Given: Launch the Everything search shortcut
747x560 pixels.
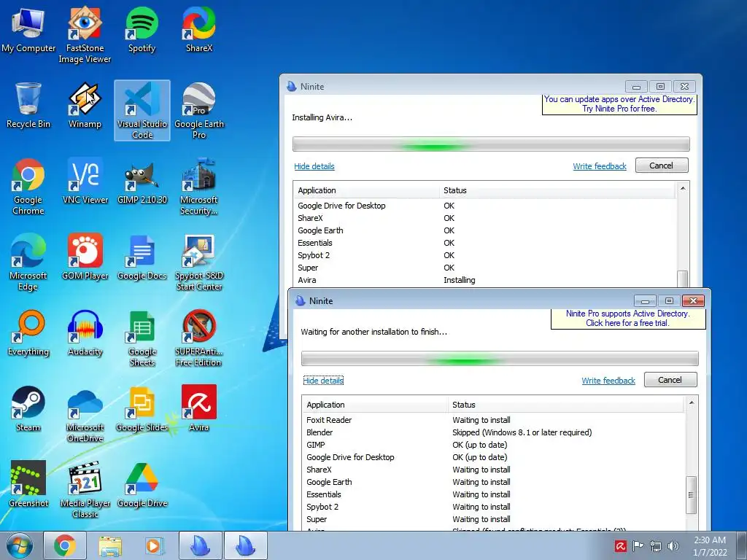Looking at the screenshot, I should (x=28, y=332).
